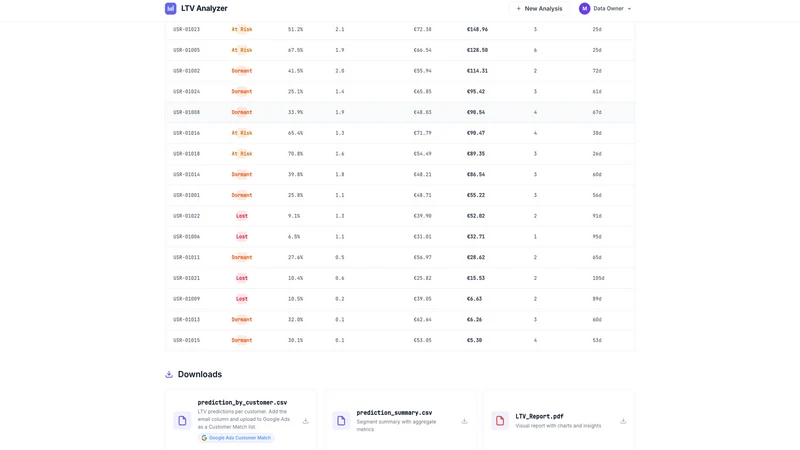Click the €5.30 predicted value
This screenshot has height=450, width=800.
pyautogui.click(x=474, y=340)
